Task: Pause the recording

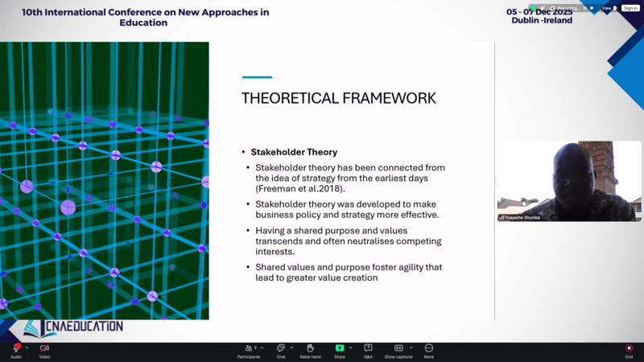Action: point(585,8)
